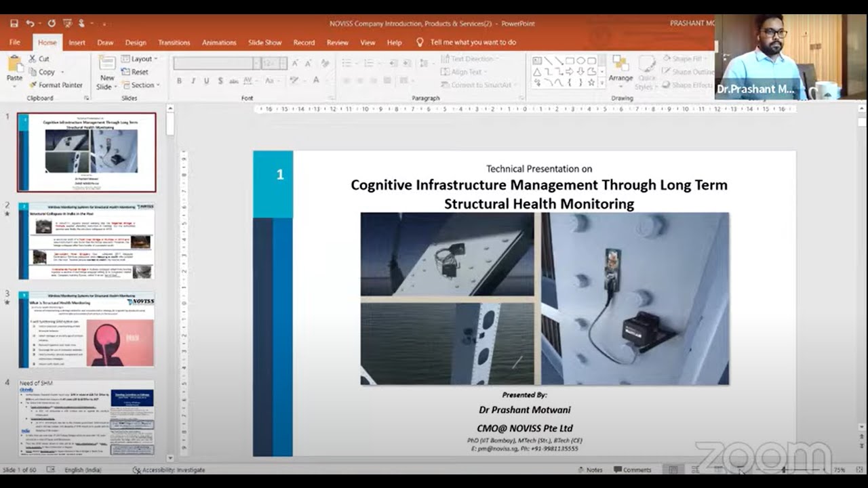Open Shape Effects options
Screen dimensions: 868x488
tap(688, 85)
